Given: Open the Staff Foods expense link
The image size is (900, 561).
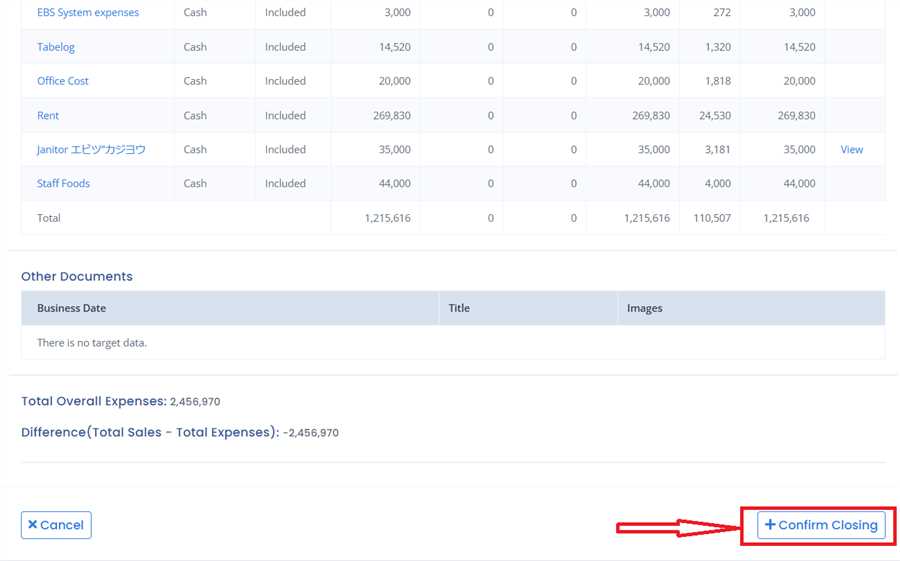Looking at the screenshot, I should (x=63, y=183).
